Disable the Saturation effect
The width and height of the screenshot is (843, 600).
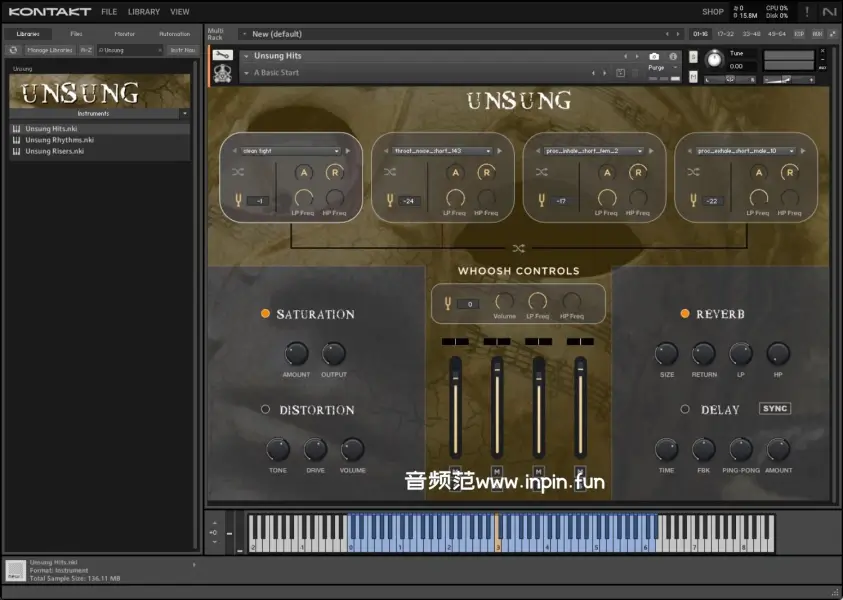click(x=265, y=314)
